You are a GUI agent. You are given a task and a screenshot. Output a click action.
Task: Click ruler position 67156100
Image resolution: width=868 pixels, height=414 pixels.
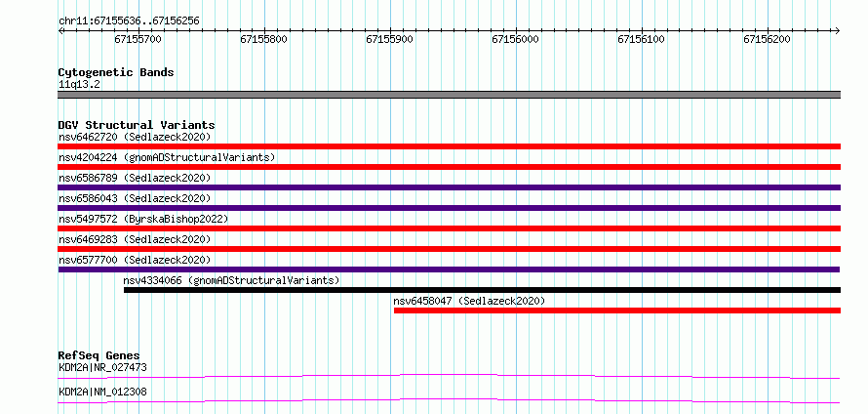(x=641, y=39)
